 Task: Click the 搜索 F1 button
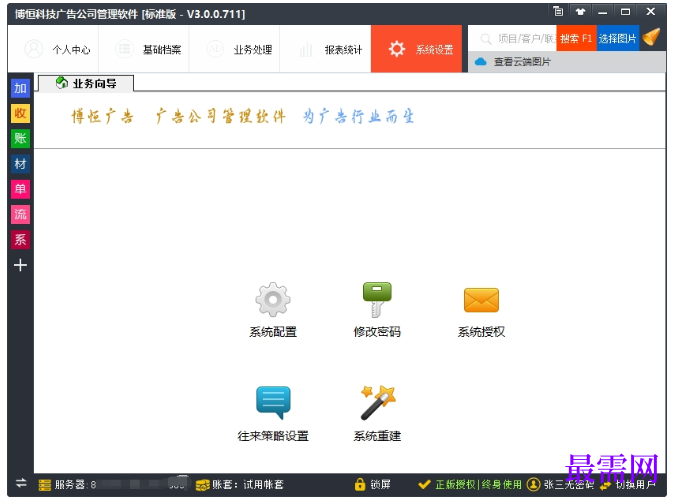(576, 38)
